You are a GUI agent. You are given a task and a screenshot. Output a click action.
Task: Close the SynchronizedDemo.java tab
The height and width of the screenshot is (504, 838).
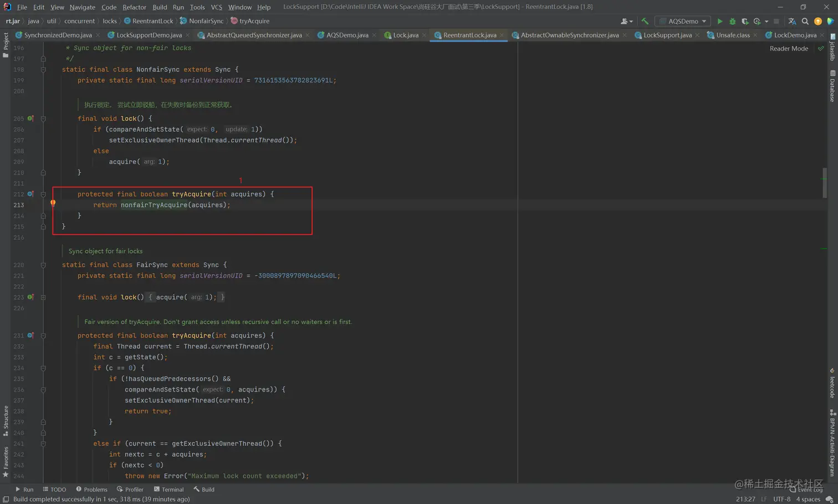(x=98, y=35)
